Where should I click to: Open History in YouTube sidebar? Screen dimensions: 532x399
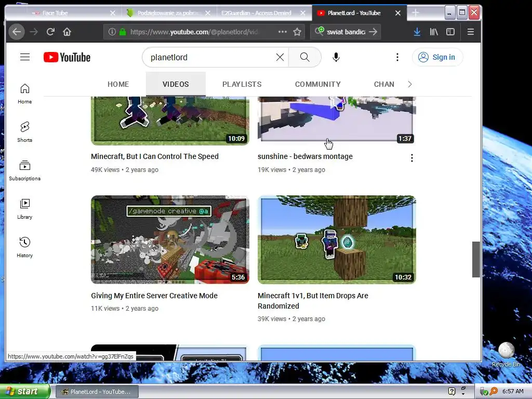coord(25,248)
